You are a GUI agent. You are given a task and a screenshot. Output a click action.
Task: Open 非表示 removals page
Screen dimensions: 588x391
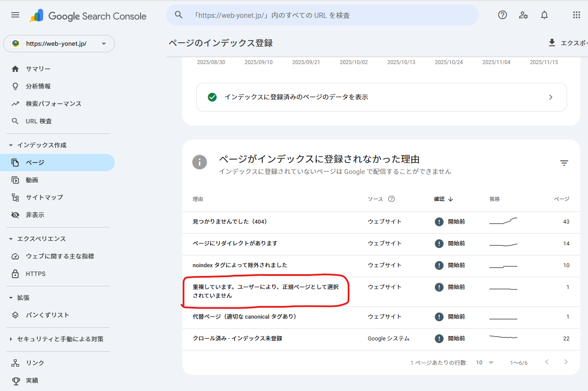point(35,215)
